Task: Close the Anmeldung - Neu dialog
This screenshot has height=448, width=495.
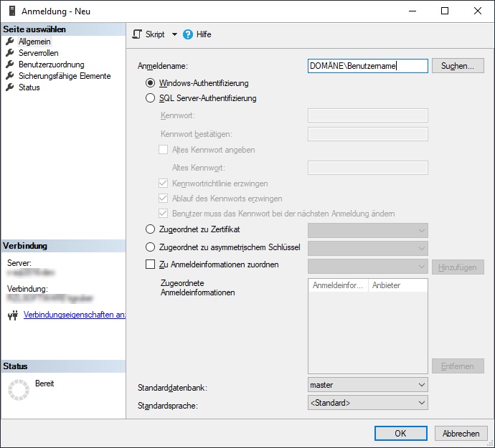Action: (478, 11)
